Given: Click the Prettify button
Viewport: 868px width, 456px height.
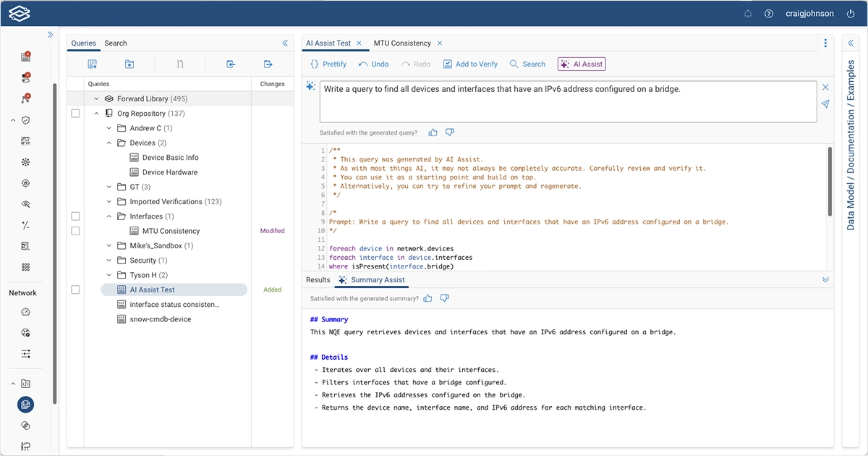Looking at the screenshot, I should point(328,64).
